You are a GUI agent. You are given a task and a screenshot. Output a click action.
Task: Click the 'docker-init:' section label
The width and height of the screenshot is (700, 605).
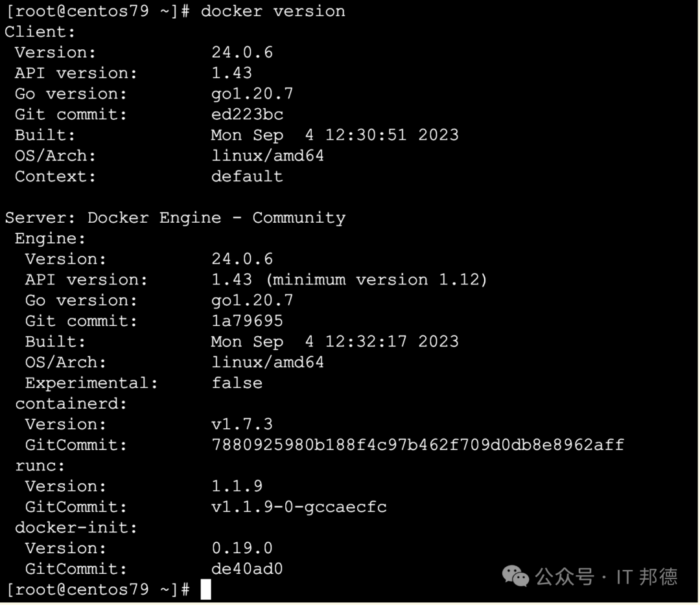coord(76,527)
